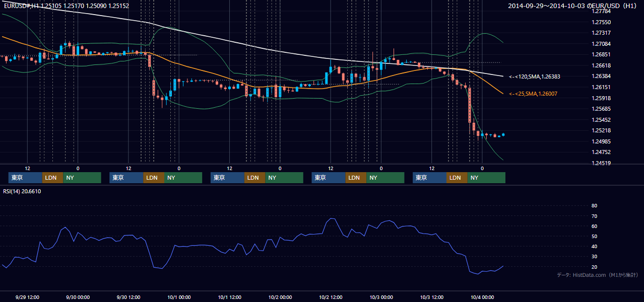Click the 120 SMA label 1.26383
Image resolution: width=644 pixels, height=302 pixels.
tap(535, 77)
